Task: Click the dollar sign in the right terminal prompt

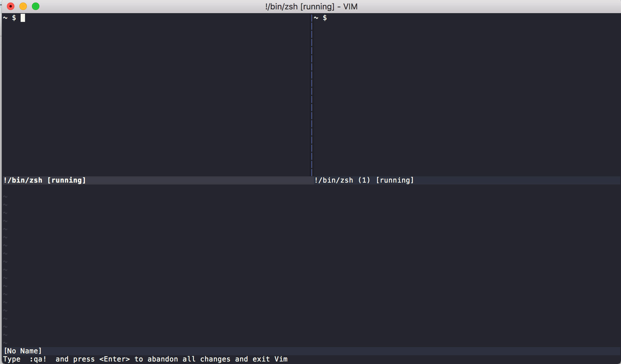Action: tap(325, 18)
